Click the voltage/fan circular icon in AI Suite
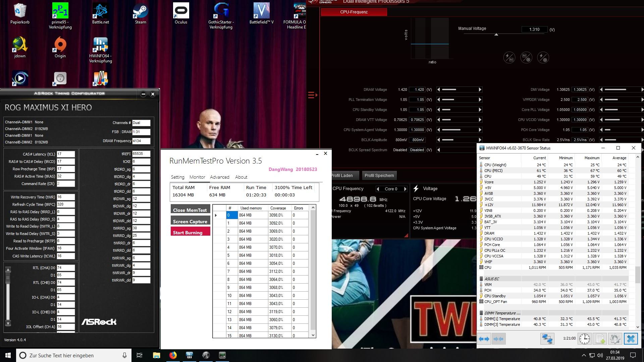The height and width of the screenshot is (362, 644). click(x=526, y=58)
